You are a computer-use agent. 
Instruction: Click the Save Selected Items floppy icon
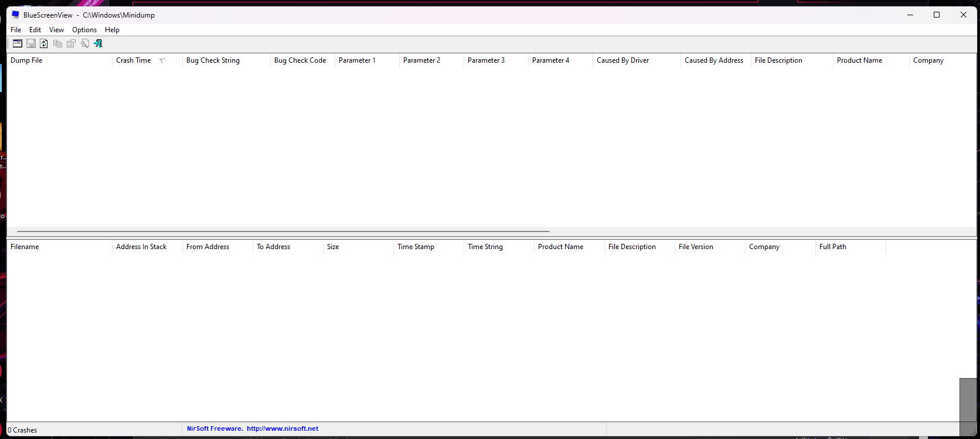(31, 43)
